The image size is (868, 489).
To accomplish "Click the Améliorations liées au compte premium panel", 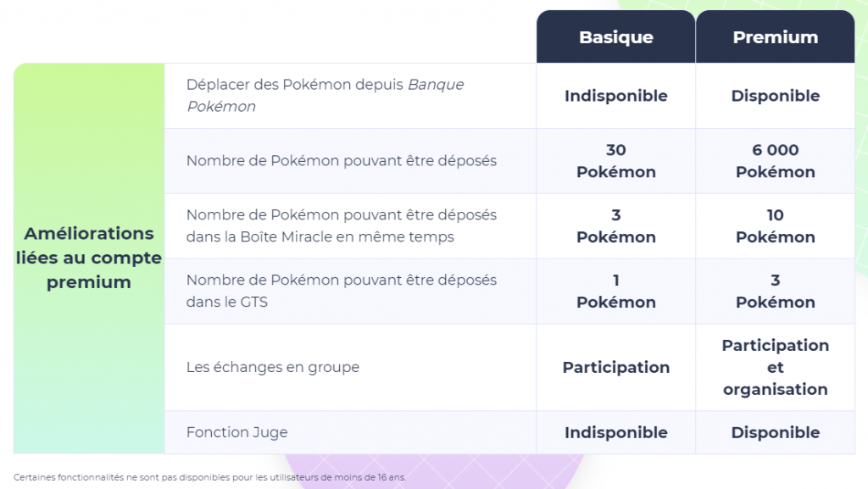I will [x=89, y=258].
